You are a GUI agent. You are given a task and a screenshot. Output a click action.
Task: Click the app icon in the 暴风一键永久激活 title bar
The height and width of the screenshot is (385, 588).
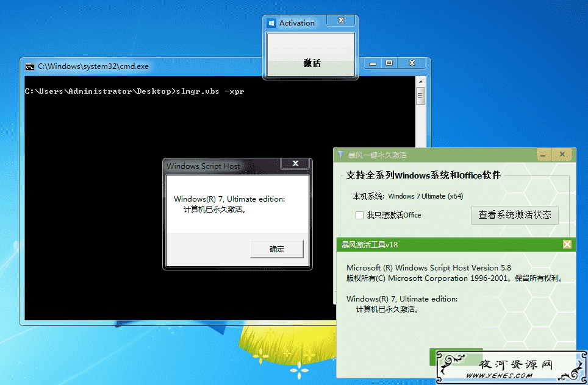click(x=340, y=154)
